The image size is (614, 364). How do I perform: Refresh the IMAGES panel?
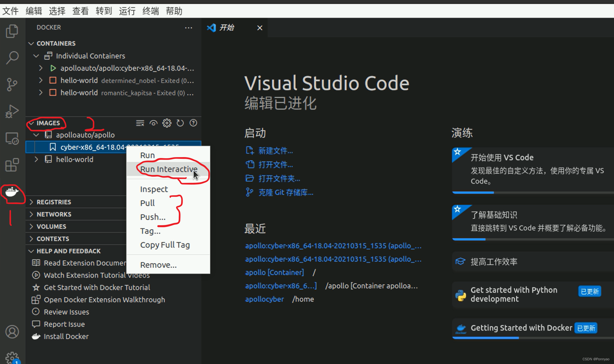click(180, 123)
